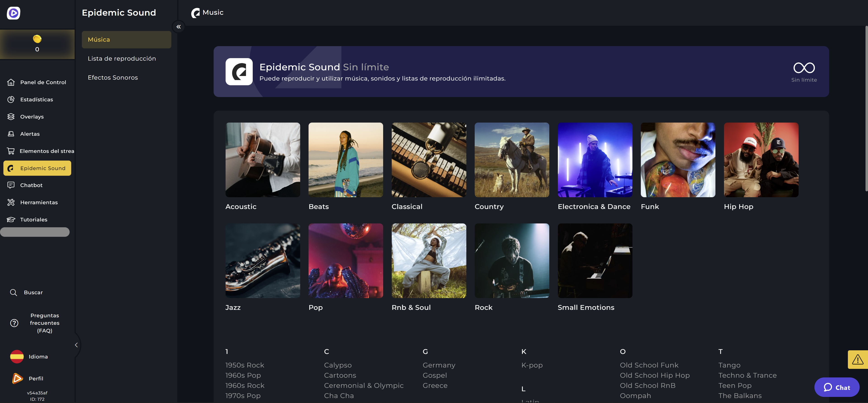Image resolution: width=868 pixels, height=403 pixels.
Task: Click the Buscar search option
Action: pos(33,292)
